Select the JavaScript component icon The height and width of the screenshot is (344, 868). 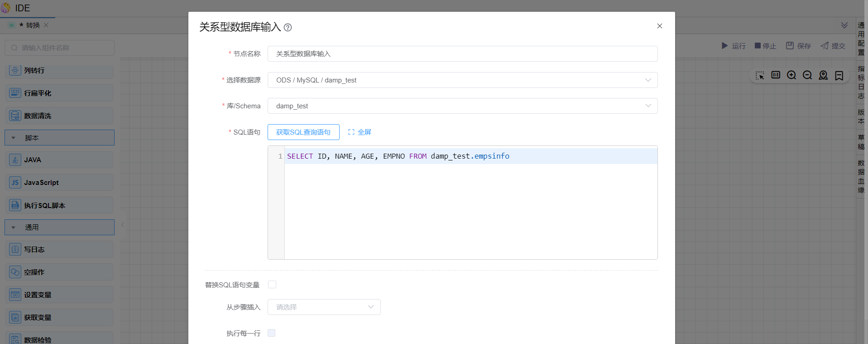pos(15,183)
